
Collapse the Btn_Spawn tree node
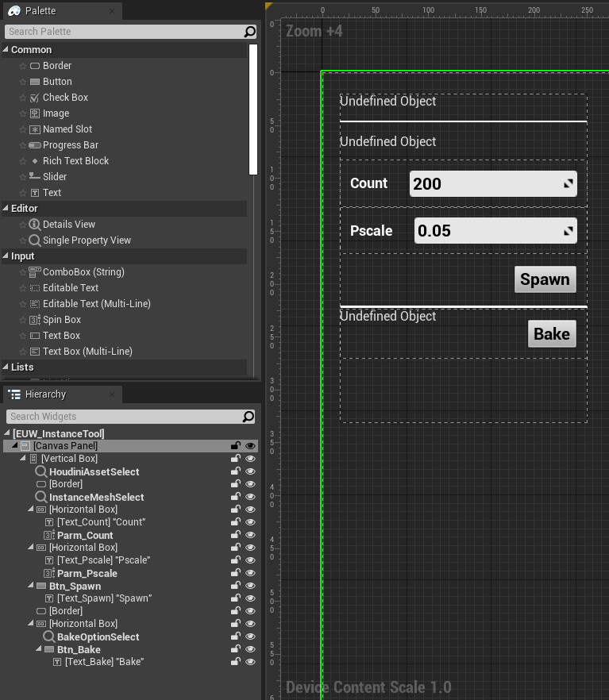pos(31,585)
